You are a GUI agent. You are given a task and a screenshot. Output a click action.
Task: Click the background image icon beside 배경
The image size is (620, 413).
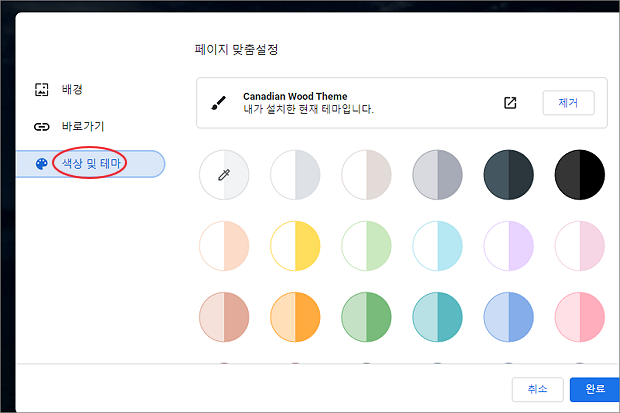pos(42,89)
